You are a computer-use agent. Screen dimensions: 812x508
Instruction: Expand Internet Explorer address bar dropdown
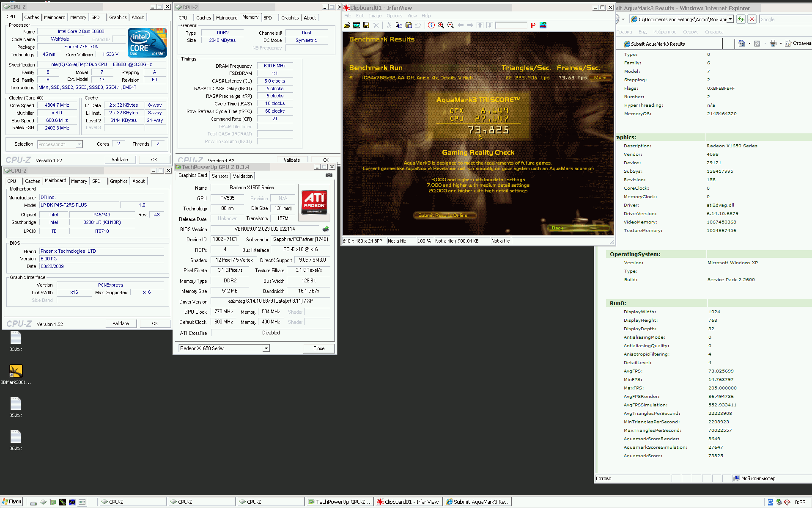pyautogui.click(x=730, y=19)
